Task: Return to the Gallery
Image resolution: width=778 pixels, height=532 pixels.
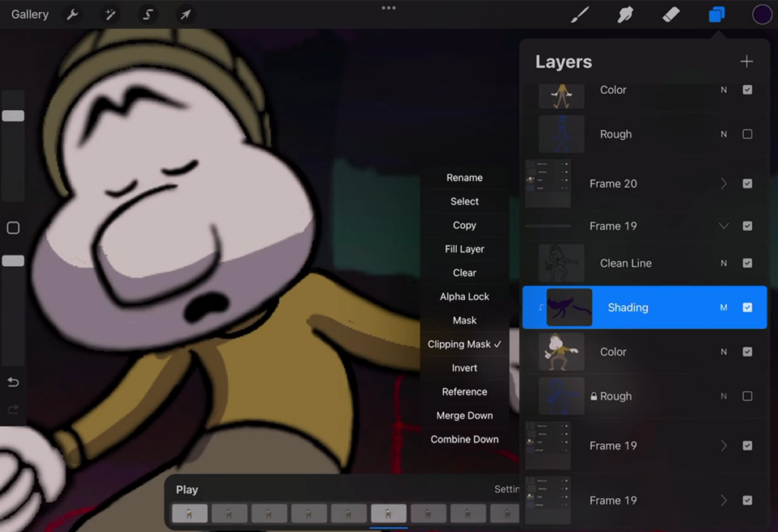Action: coord(29,14)
